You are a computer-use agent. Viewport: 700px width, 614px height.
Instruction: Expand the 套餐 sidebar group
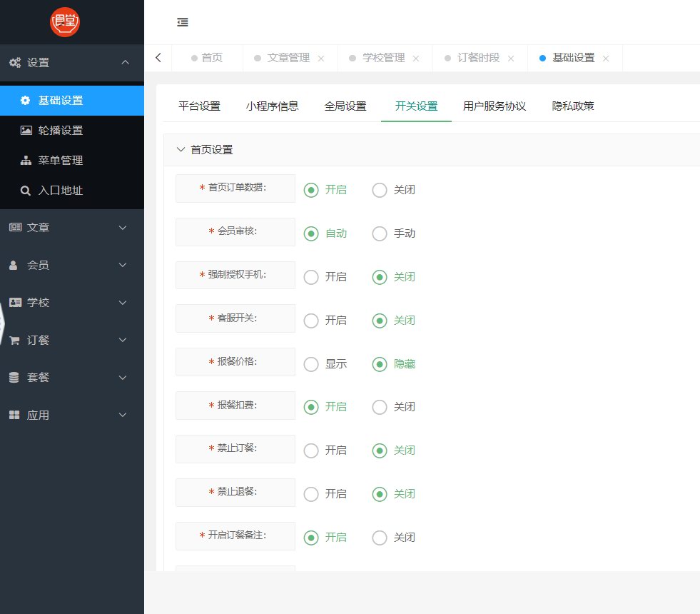click(x=123, y=378)
